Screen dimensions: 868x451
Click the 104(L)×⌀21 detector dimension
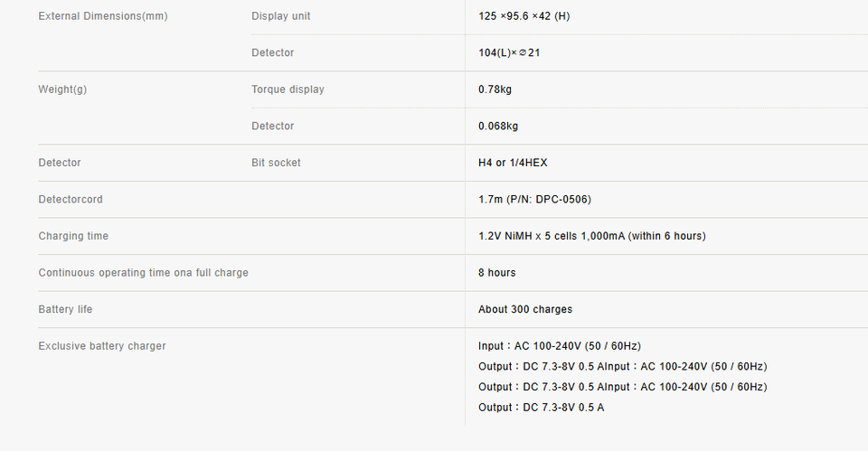[509, 52]
